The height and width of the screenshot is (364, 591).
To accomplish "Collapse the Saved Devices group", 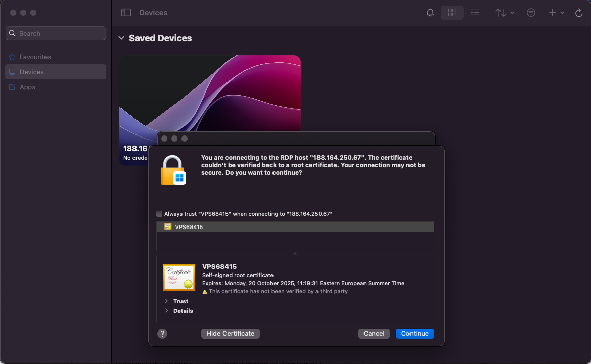I will tap(121, 38).
